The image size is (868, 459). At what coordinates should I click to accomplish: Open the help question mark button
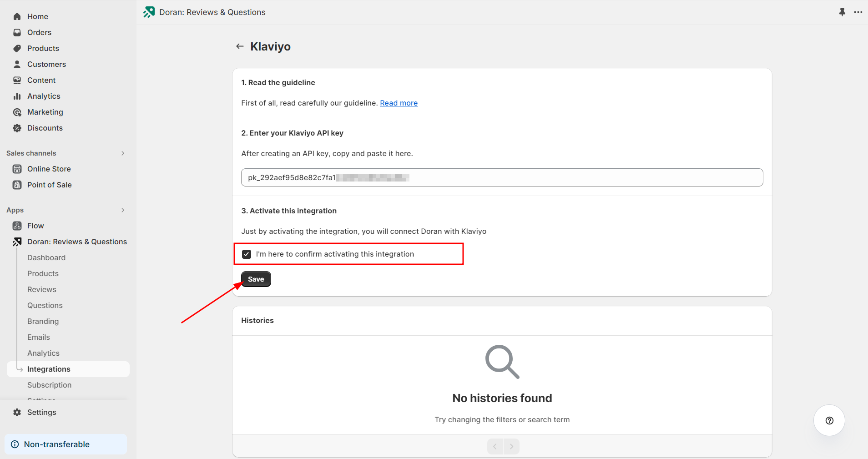(x=829, y=420)
